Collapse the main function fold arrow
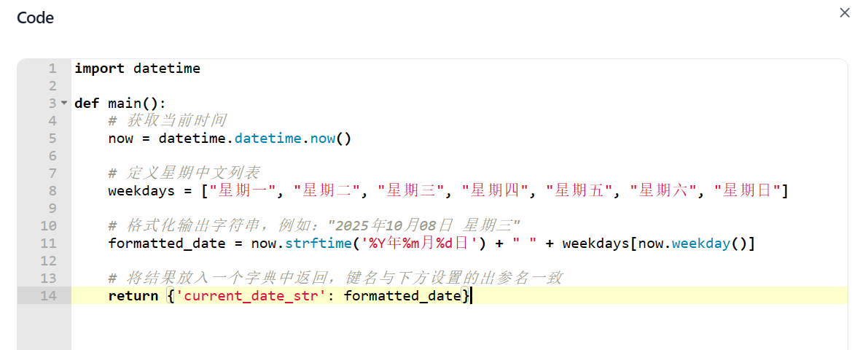This screenshot has height=350, width=868. tap(64, 104)
